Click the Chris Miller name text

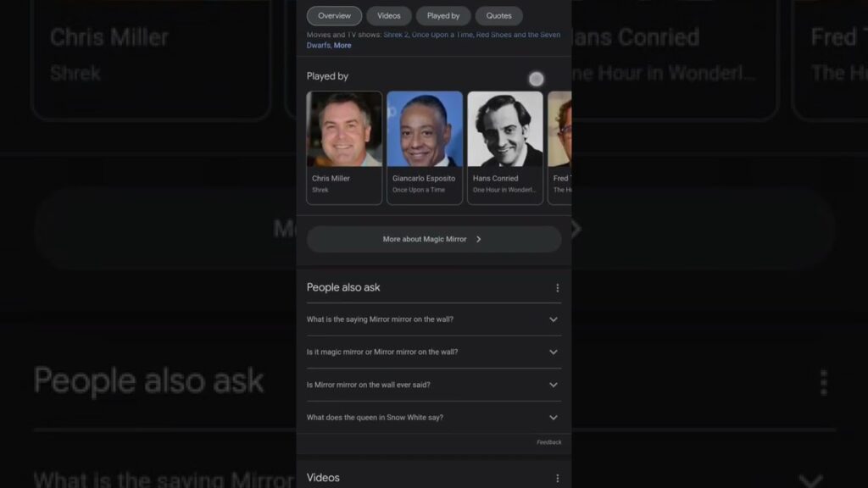tap(331, 178)
